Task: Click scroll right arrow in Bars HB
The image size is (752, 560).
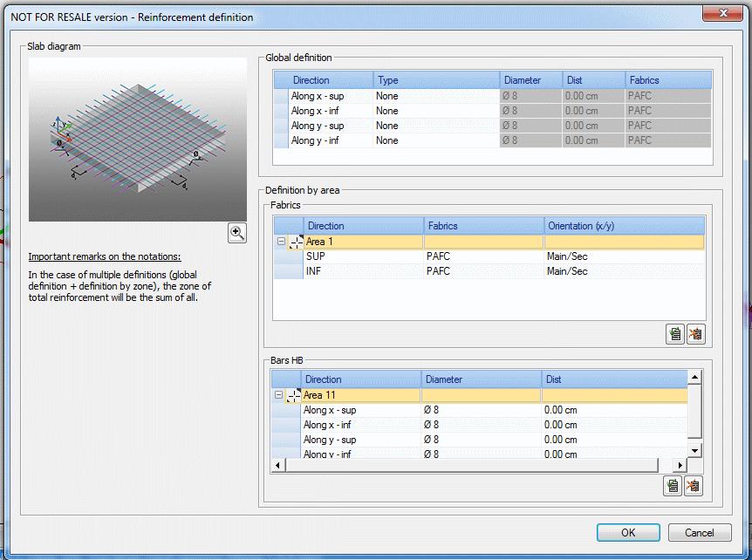Action: [680, 465]
